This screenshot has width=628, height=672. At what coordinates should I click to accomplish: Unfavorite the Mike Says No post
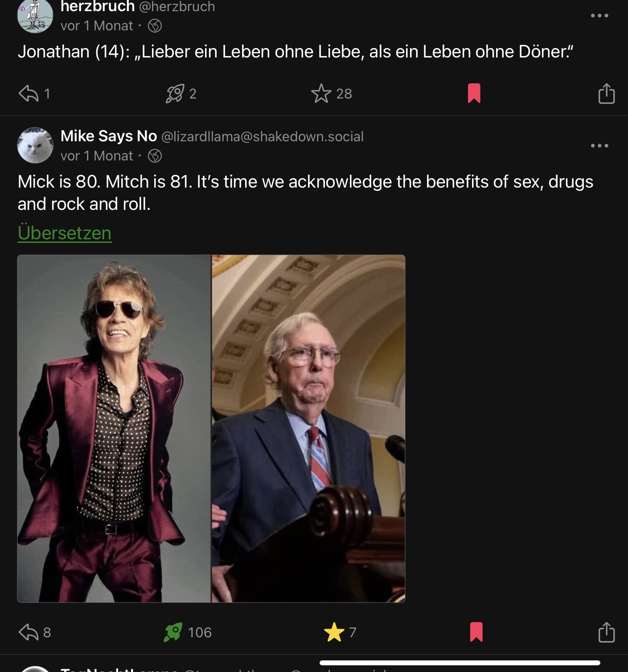[x=334, y=632]
